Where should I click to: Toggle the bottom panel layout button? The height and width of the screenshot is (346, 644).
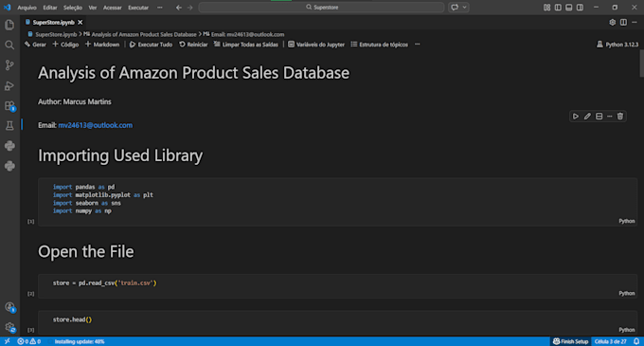(569, 8)
